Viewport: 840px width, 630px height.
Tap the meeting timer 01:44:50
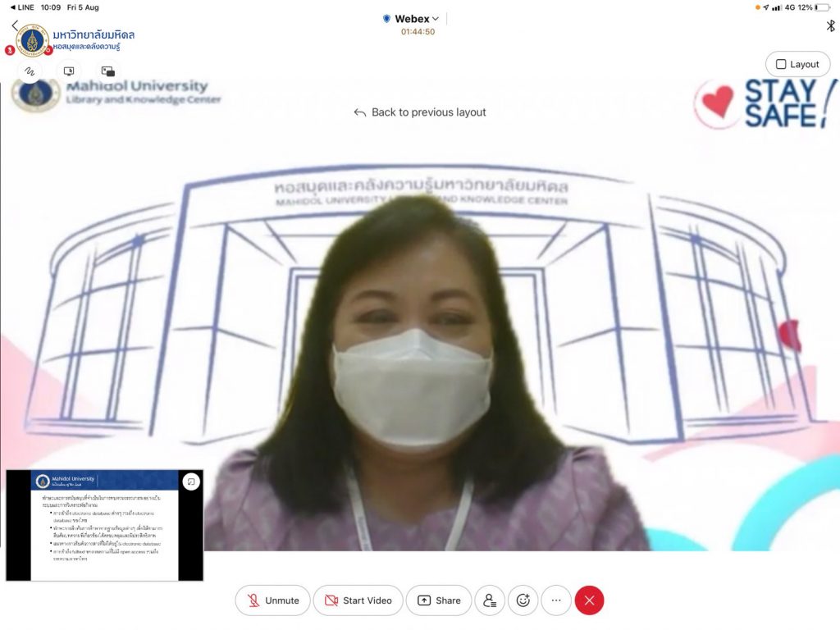[x=418, y=32]
